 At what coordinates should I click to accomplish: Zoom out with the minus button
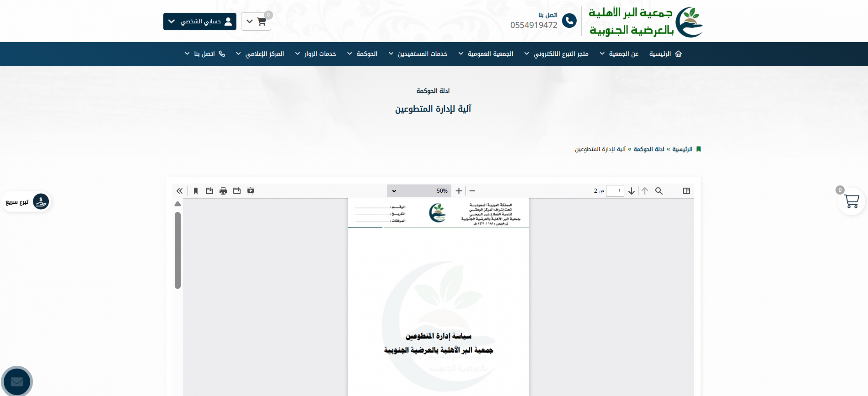pyautogui.click(x=472, y=191)
